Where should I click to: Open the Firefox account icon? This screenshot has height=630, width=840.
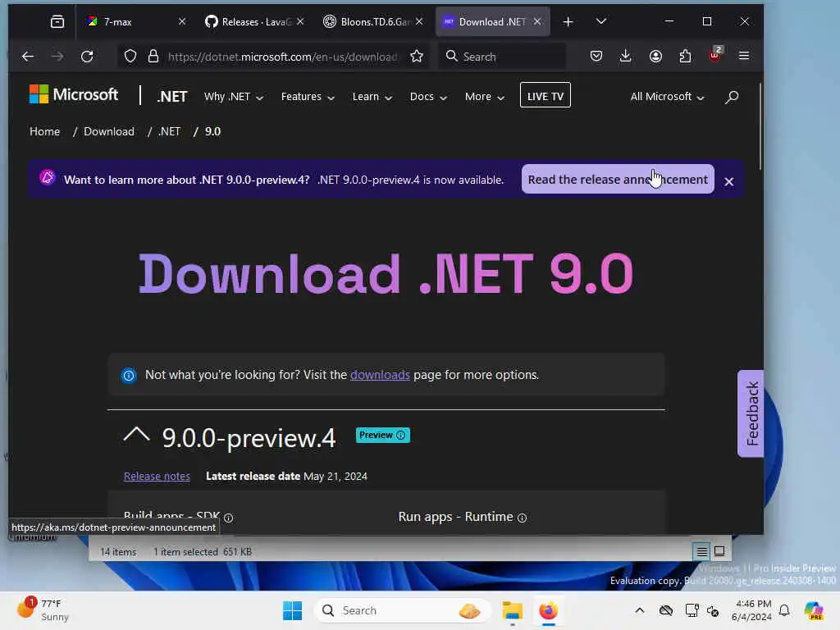pyautogui.click(x=655, y=56)
